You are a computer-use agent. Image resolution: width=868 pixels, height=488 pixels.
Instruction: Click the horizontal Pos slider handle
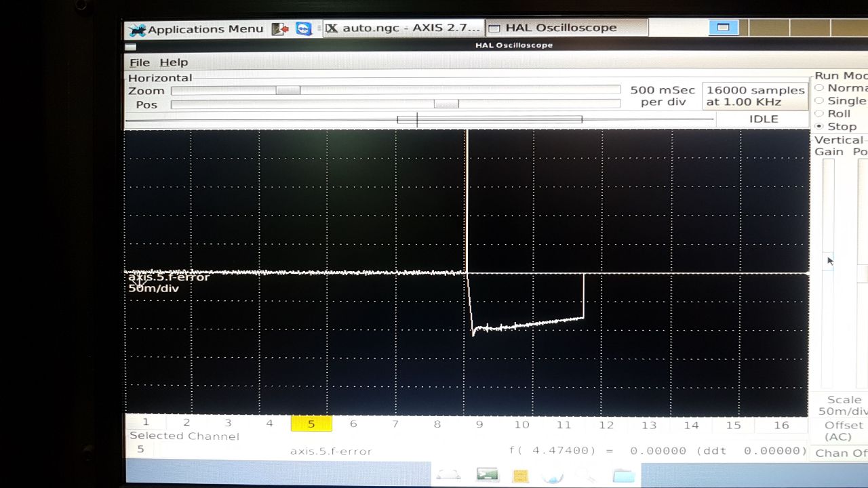(446, 104)
